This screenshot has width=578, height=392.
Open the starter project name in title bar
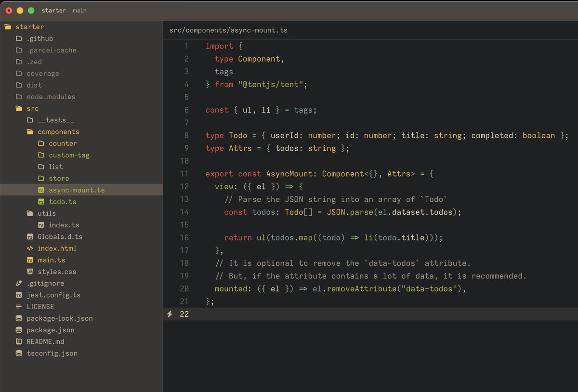point(53,10)
